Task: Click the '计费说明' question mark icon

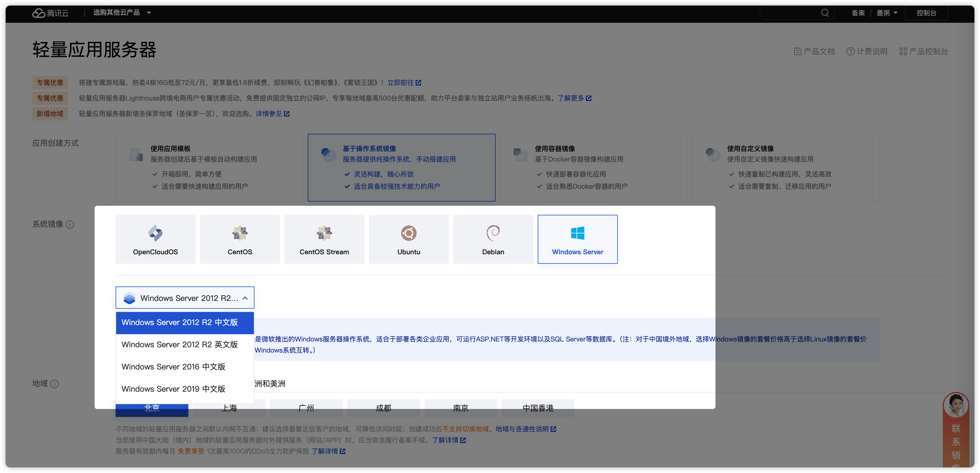Action: click(850, 51)
